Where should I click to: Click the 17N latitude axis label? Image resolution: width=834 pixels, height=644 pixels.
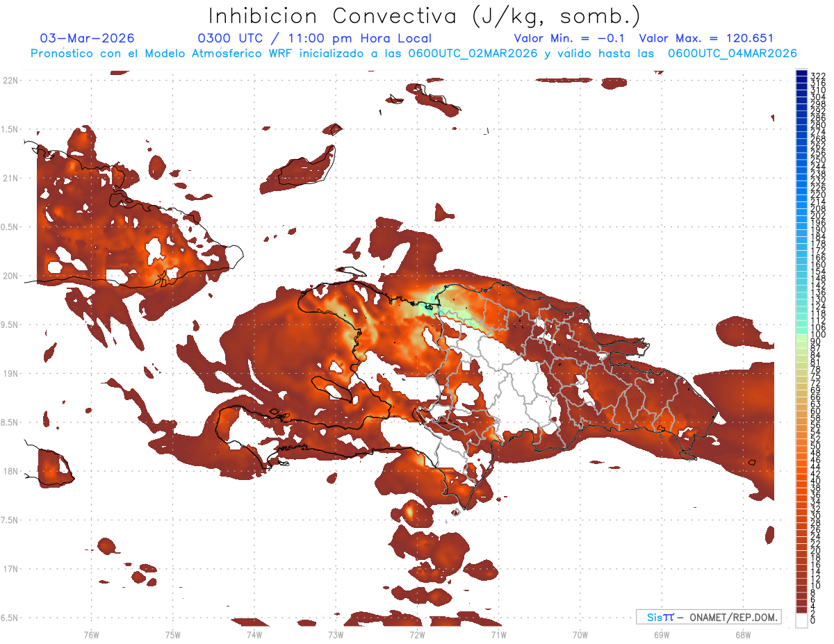pos(11,569)
